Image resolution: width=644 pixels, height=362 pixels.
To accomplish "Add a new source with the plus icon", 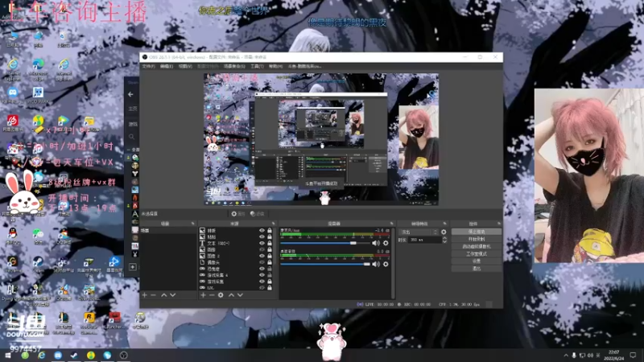I will point(203,295).
